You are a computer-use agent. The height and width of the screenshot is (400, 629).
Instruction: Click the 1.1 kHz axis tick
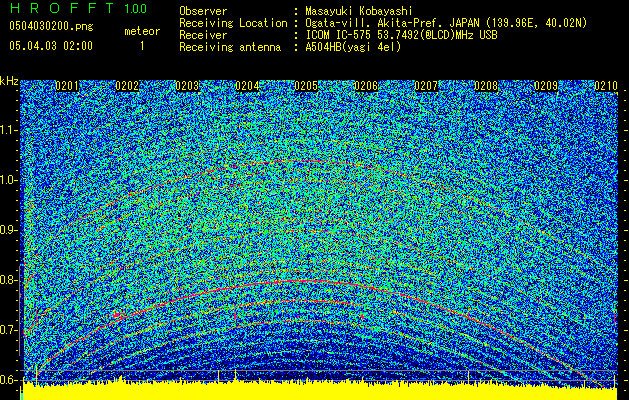[9, 130]
